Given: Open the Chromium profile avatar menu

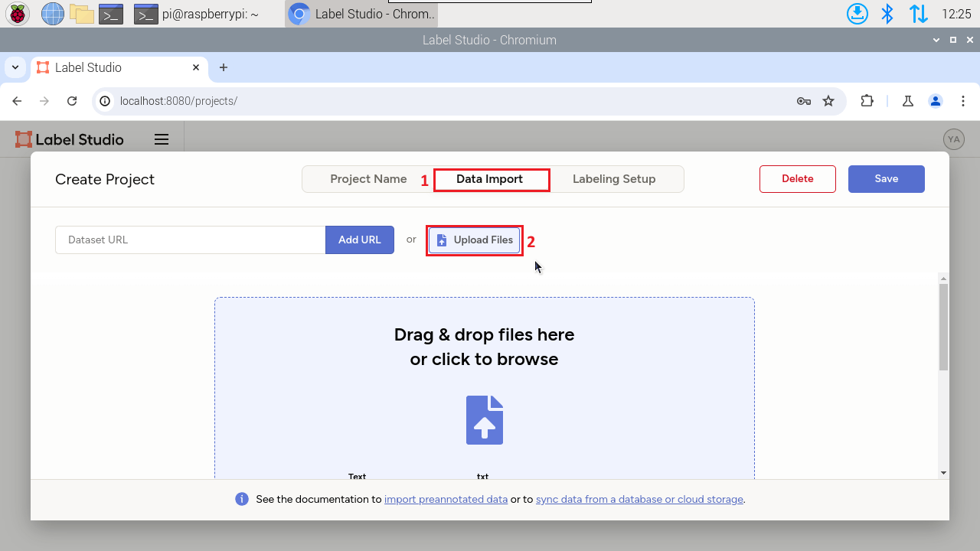Looking at the screenshot, I should tap(936, 101).
